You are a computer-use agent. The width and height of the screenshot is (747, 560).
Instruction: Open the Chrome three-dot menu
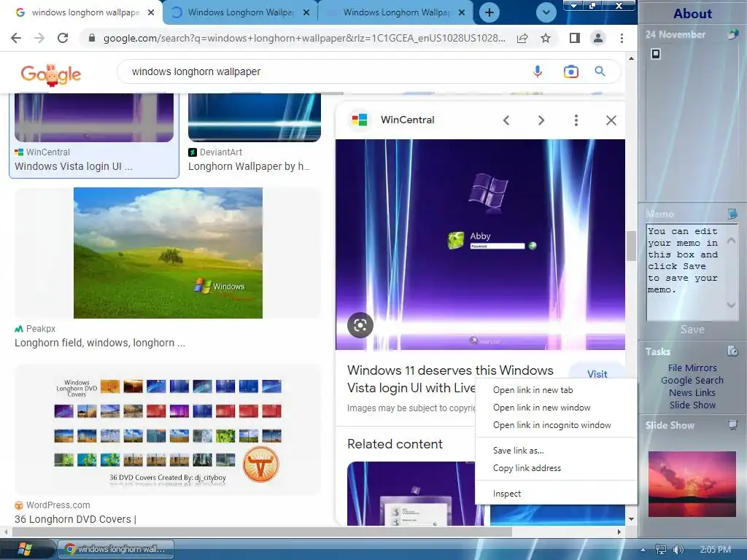pyautogui.click(x=622, y=38)
